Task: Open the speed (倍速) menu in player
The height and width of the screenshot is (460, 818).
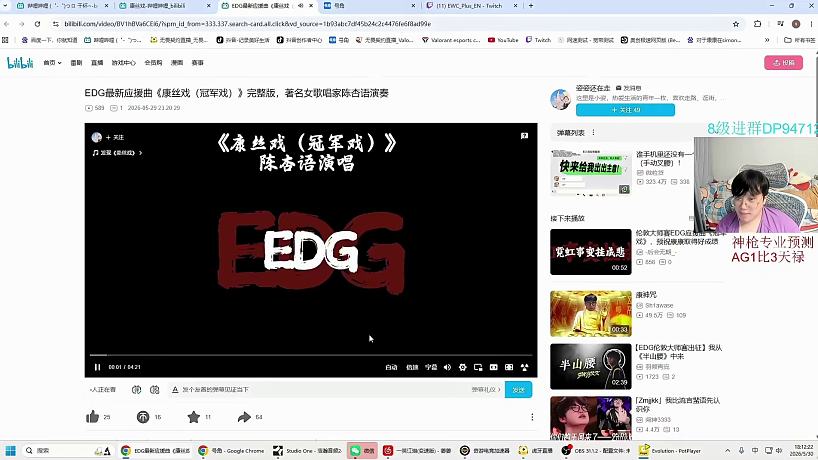Action: (412, 367)
